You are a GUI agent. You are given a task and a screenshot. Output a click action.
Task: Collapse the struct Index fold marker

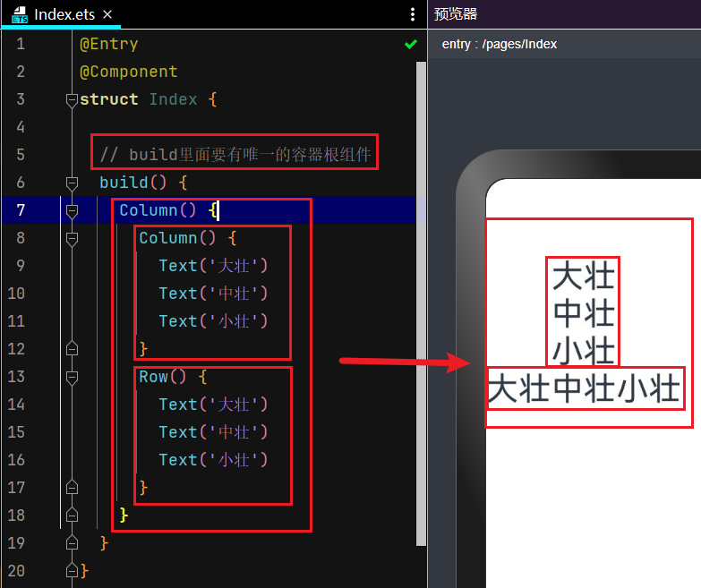(x=72, y=100)
